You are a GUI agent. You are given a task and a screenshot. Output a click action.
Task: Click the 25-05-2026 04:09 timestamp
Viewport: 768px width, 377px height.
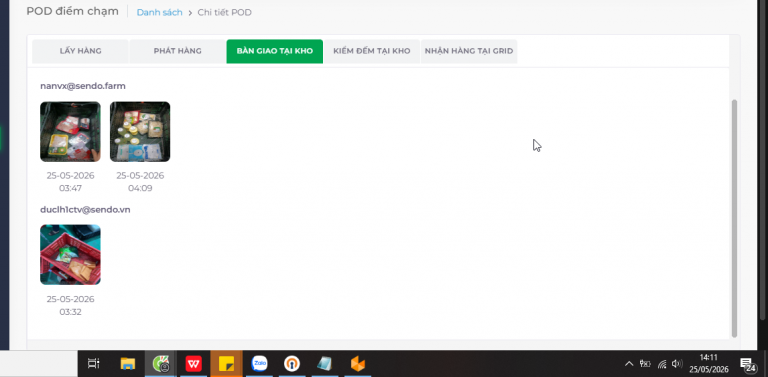(140, 182)
